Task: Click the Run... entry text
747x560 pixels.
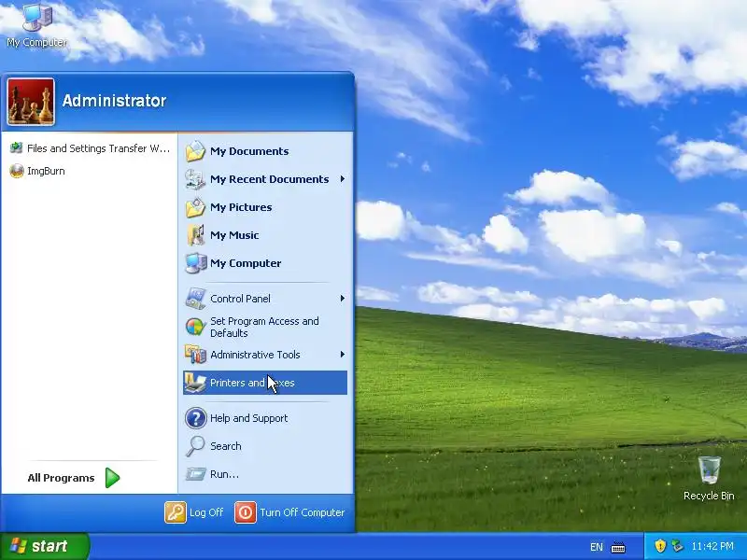Action: coord(224,474)
